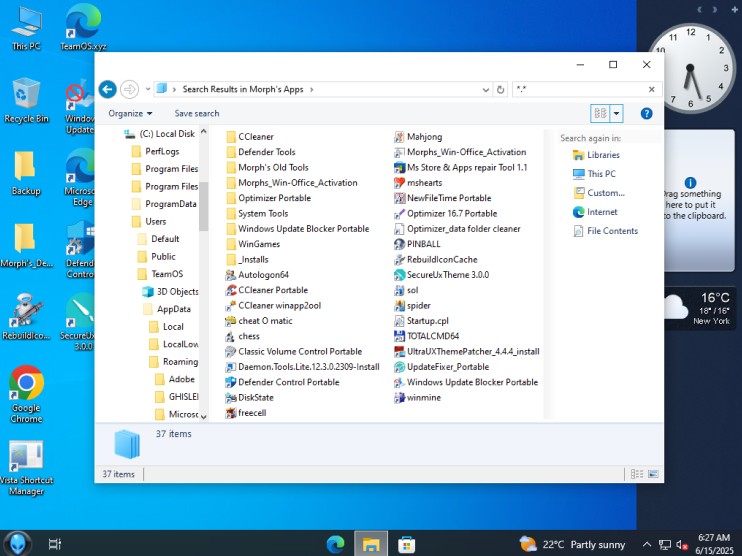Select the chess game shortcut

click(243, 336)
